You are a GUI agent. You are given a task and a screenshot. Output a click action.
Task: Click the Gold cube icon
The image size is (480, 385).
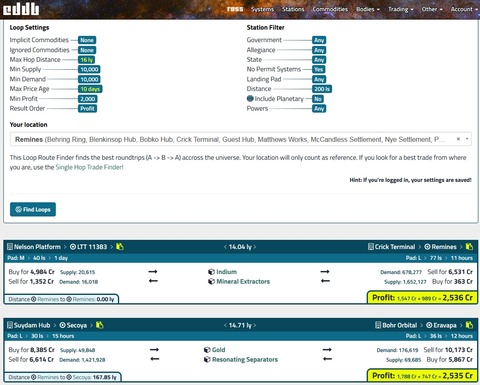coord(207,350)
